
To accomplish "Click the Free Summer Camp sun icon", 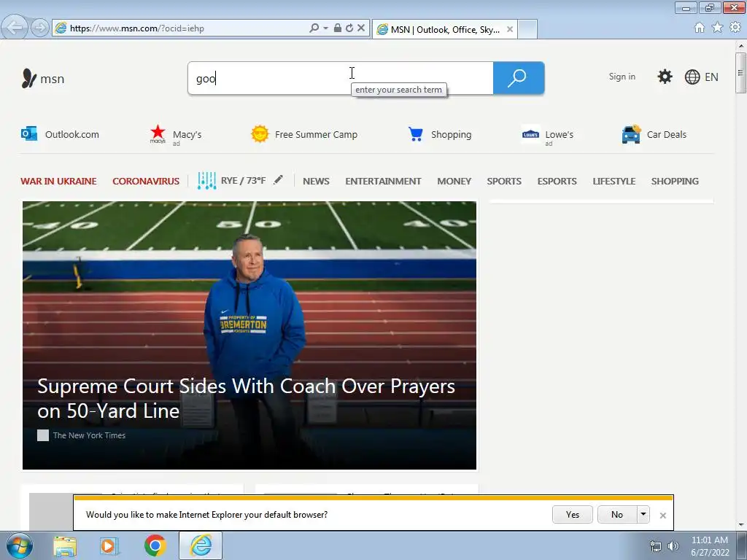I will coord(260,134).
